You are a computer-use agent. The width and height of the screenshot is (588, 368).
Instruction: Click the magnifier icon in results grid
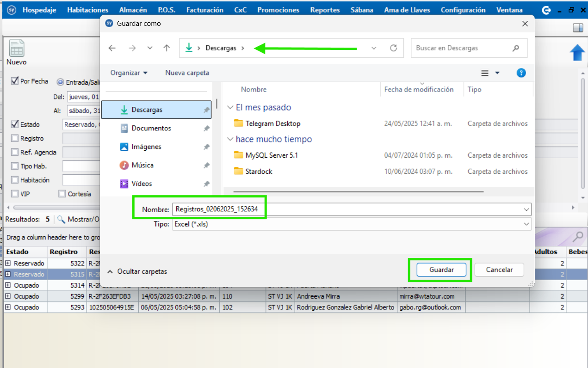click(x=577, y=237)
